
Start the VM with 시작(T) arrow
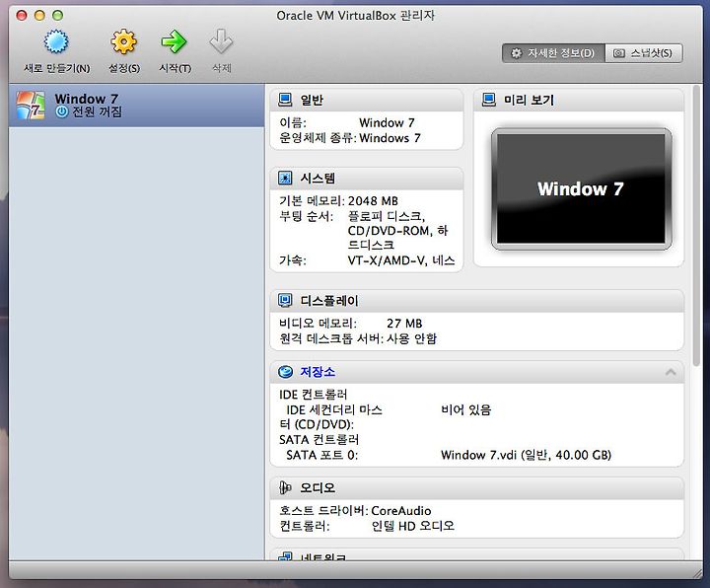click(x=174, y=42)
